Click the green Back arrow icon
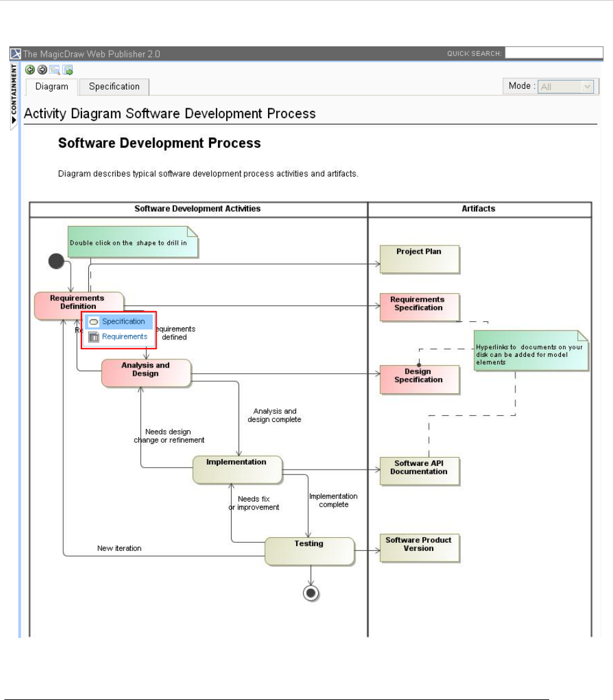 tap(30, 69)
